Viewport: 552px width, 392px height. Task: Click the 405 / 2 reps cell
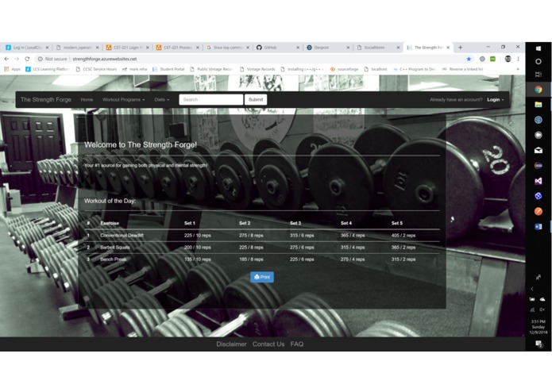[x=403, y=235]
